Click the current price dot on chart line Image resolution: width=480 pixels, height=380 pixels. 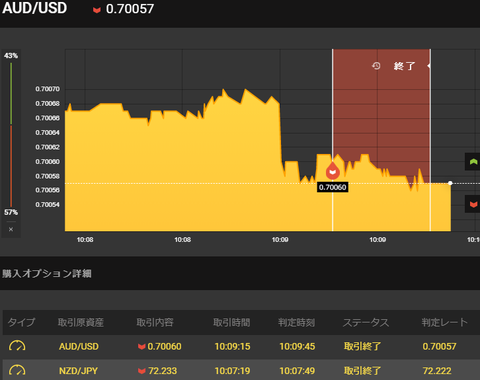point(450,183)
